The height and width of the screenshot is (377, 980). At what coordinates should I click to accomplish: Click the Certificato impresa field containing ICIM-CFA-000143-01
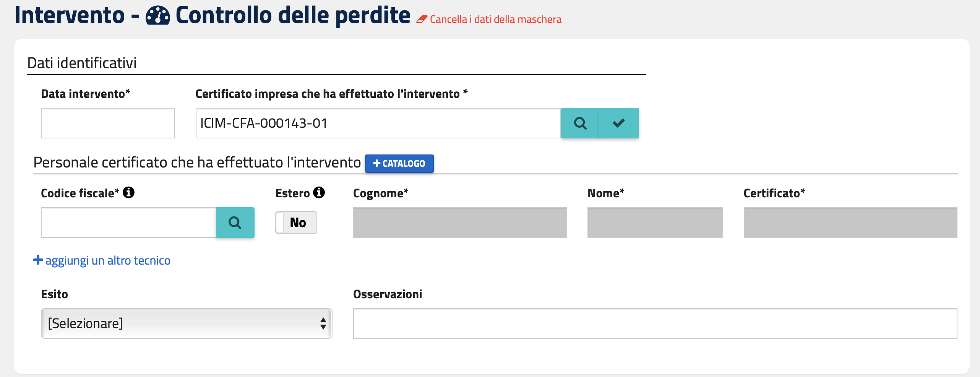click(378, 123)
